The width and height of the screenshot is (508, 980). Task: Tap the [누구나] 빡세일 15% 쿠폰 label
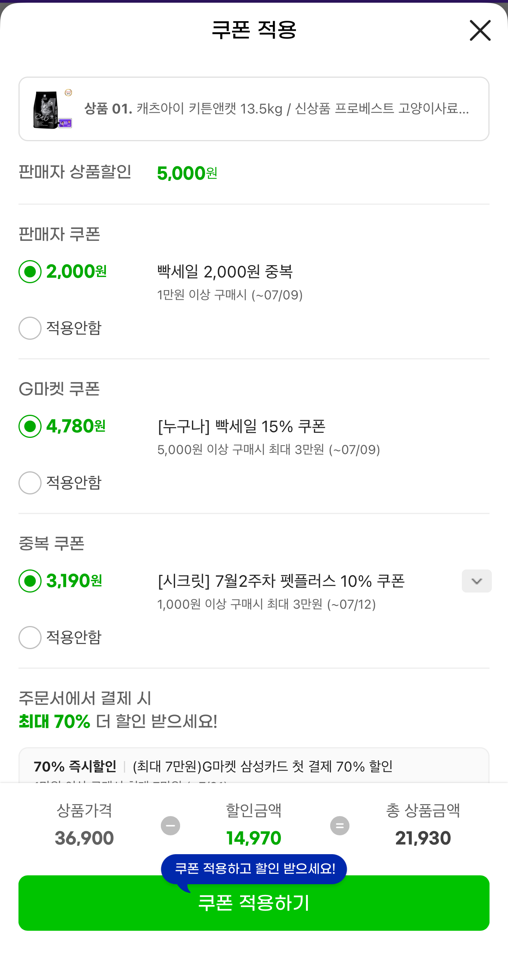[x=242, y=426]
